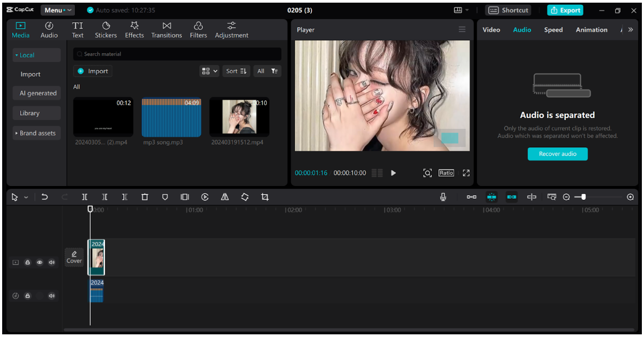Open the Sort dropdown
The width and height of the screenshot is (644, 337).
pos(236,71)
